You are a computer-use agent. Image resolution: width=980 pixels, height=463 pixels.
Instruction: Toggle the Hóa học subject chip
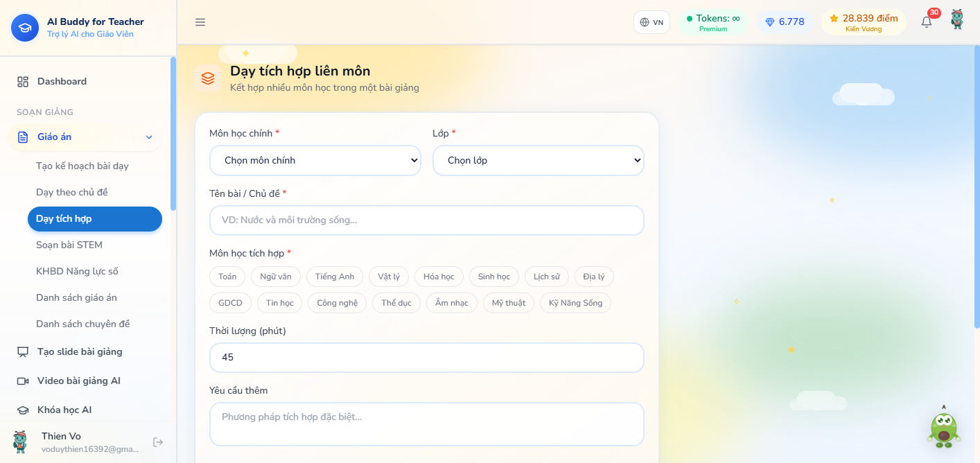tap(439, 277)
